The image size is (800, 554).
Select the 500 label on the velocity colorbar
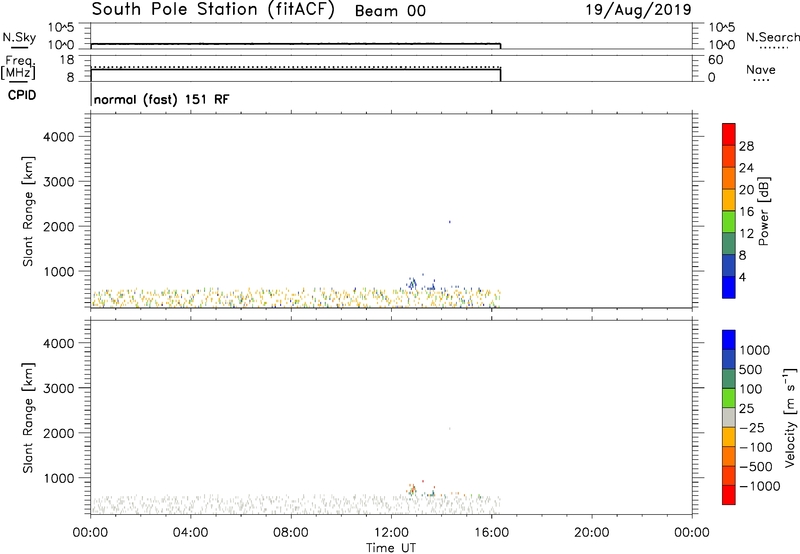click(x=752, y=370)
